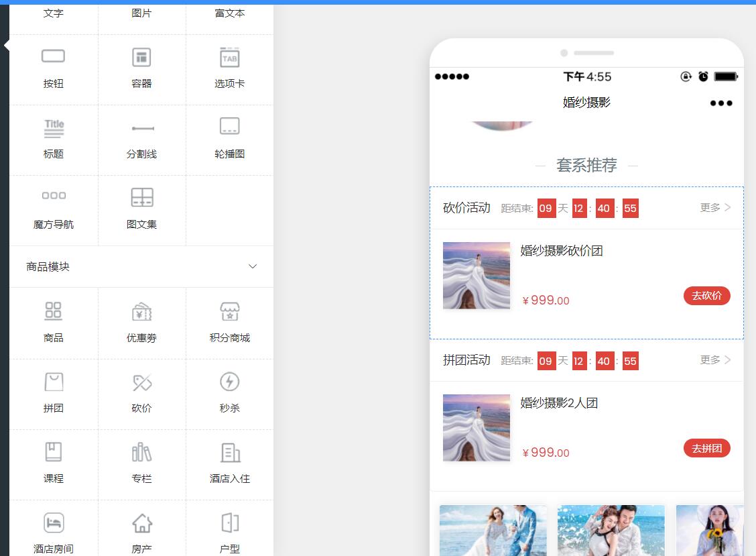This screenshot has height=556, width=756.
Task: Add the 课程 course module
Action: (54, 464)
